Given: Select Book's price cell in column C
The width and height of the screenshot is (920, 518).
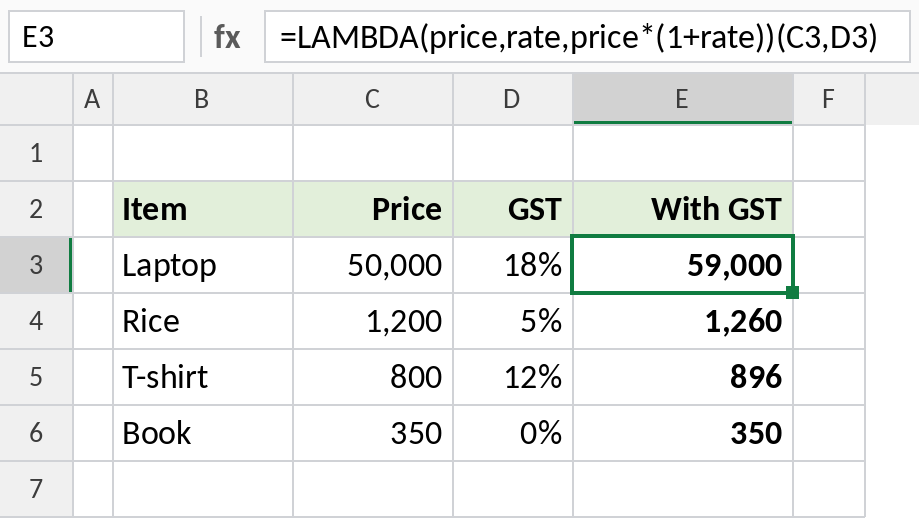Looking at the screenshot, I should point(373,433).
